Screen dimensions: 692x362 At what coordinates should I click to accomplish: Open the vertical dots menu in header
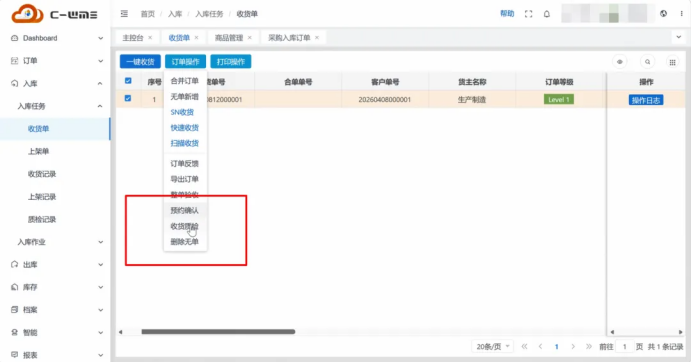[681, 14]
